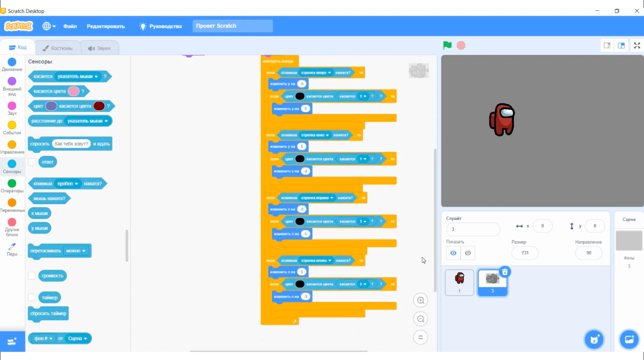The height and width of the screenshot is (360, 644).
Task: Open пробел key dropdown in palette
Action: pyautogui.click(x=68, y=184)
